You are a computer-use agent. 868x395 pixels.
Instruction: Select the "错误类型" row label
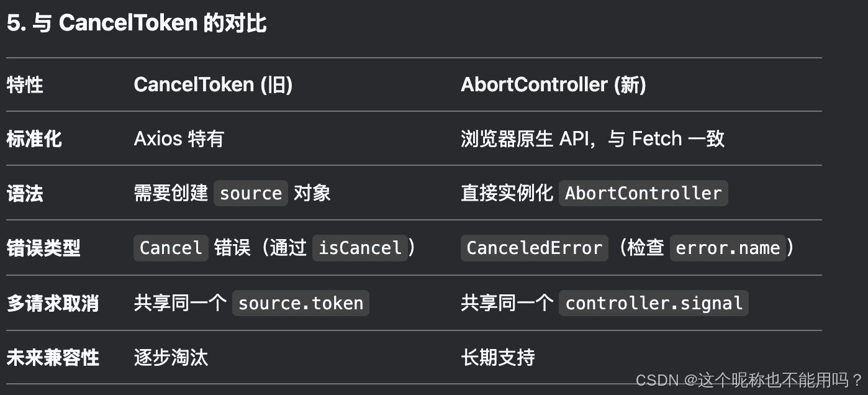coord(43,248)
